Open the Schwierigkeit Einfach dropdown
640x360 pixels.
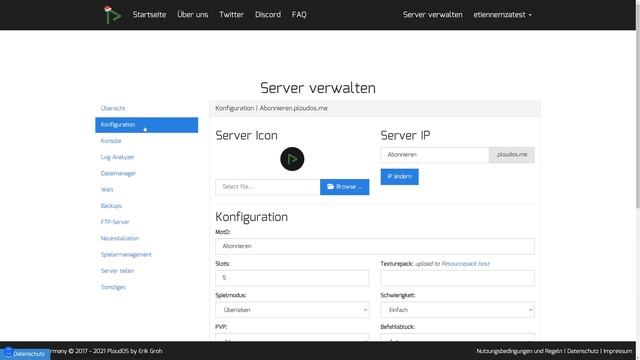(x=457, y=310)
